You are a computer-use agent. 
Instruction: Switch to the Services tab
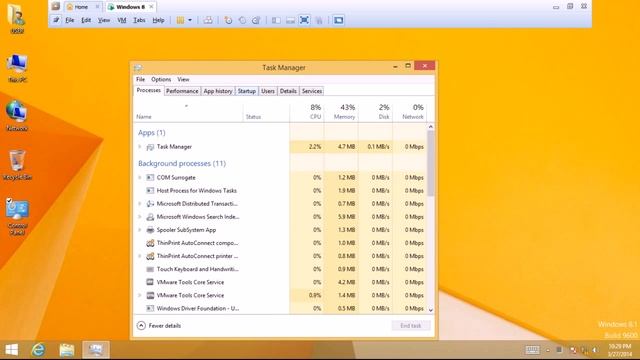(x=312, y=91)
